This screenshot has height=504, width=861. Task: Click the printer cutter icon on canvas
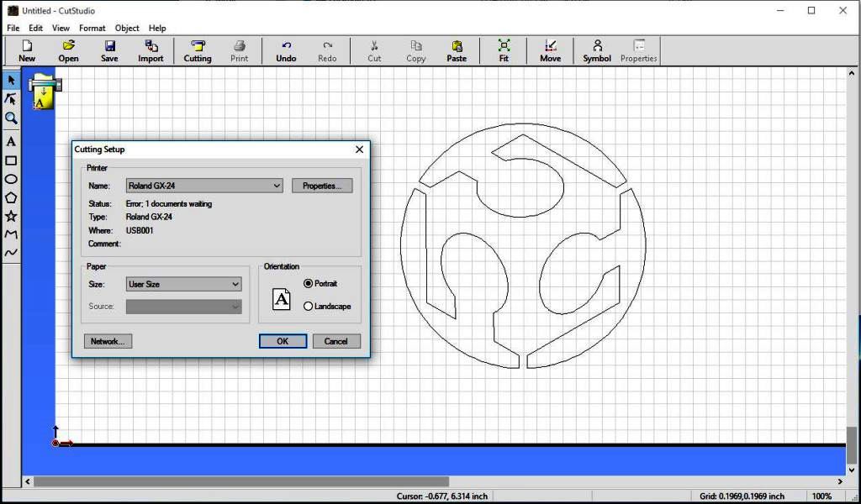click(44, 91)
